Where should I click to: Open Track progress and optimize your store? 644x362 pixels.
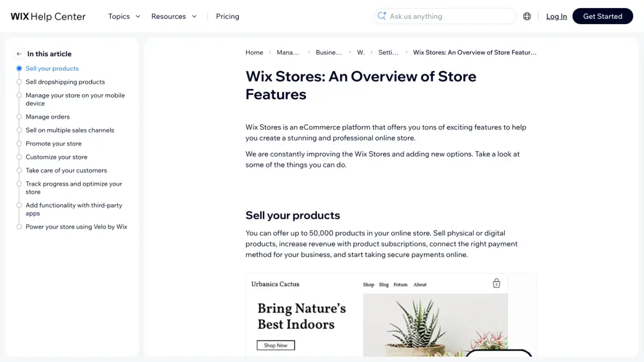tap(74, 188)
